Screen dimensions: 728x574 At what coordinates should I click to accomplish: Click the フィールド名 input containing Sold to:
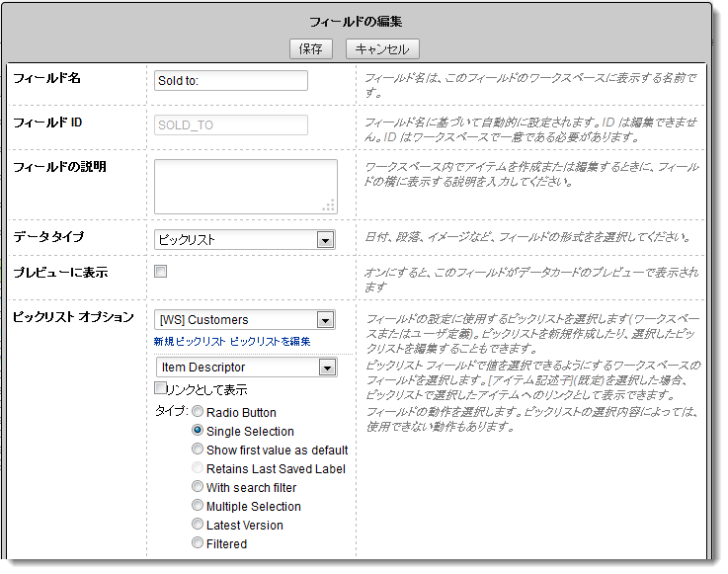231,80
